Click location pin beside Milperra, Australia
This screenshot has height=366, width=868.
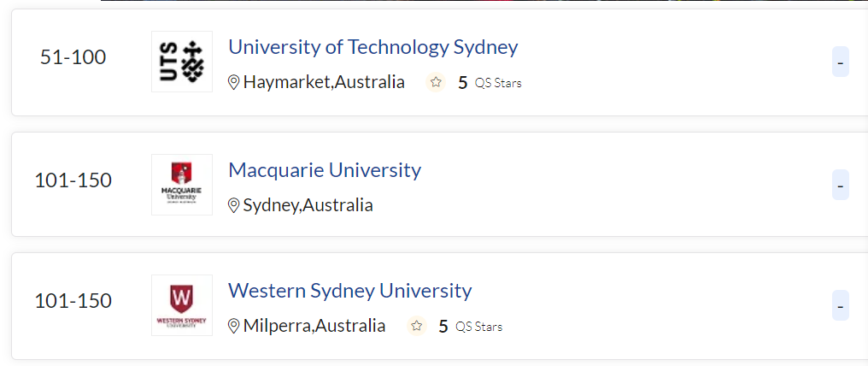point(234,327)
